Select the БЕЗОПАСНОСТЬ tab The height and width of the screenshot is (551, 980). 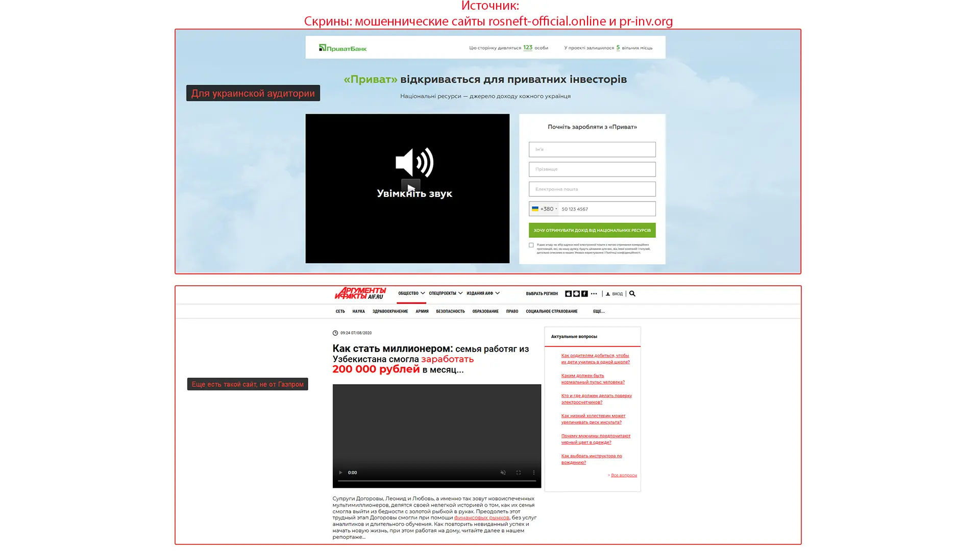point(450,311)
